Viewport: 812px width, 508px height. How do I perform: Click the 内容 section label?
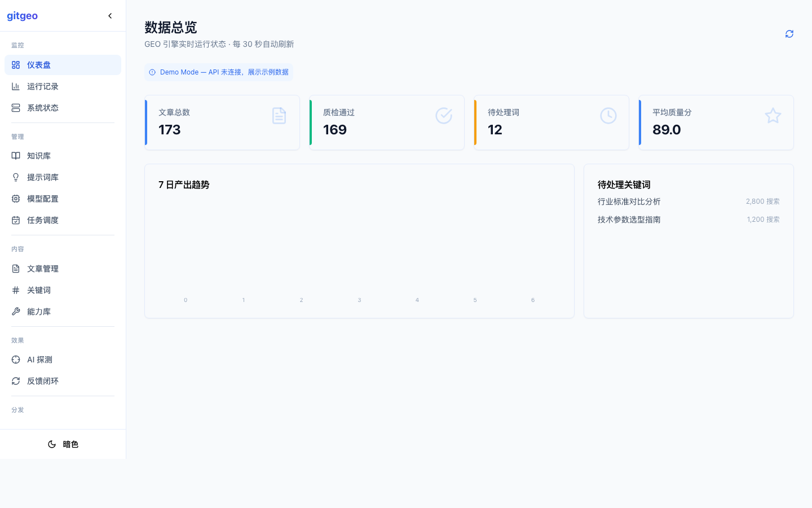tap(17, 249)
